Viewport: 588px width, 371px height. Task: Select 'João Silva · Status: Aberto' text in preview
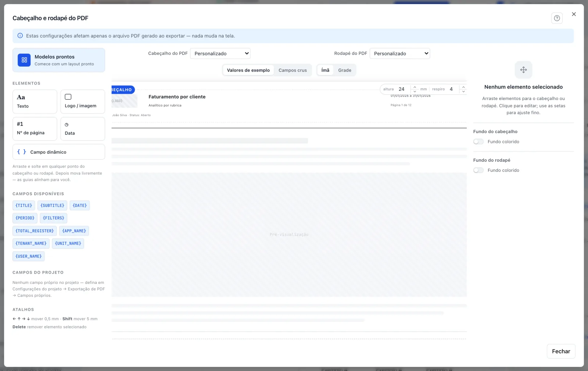pyautogui.click(x=131, y=115)
